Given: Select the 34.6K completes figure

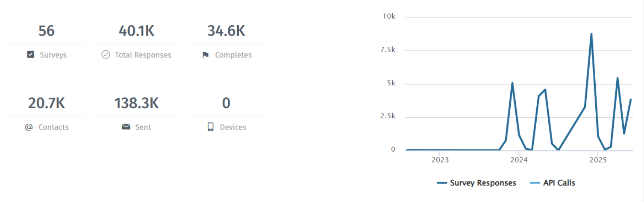Looking at the screenshot, I should (x=226, y=31).
